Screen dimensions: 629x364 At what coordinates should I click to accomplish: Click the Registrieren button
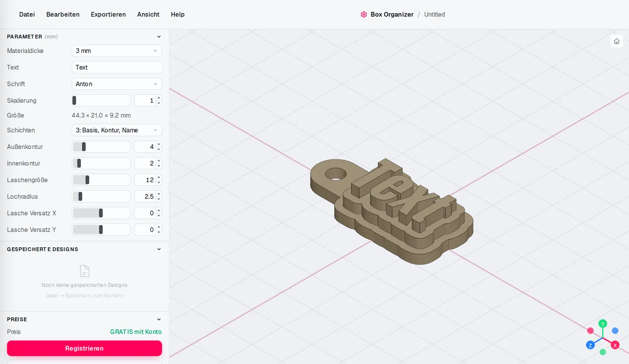84,348
